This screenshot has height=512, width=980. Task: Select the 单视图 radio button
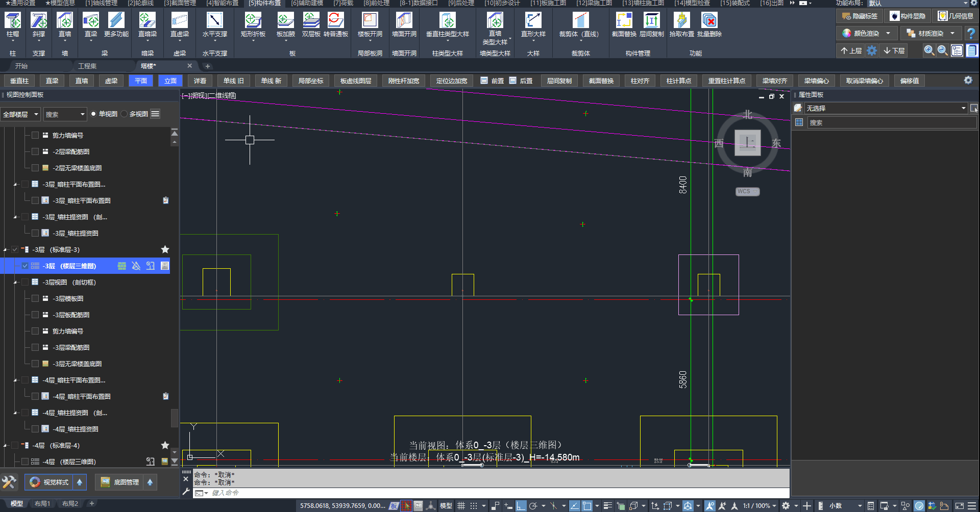click(93, 114)
